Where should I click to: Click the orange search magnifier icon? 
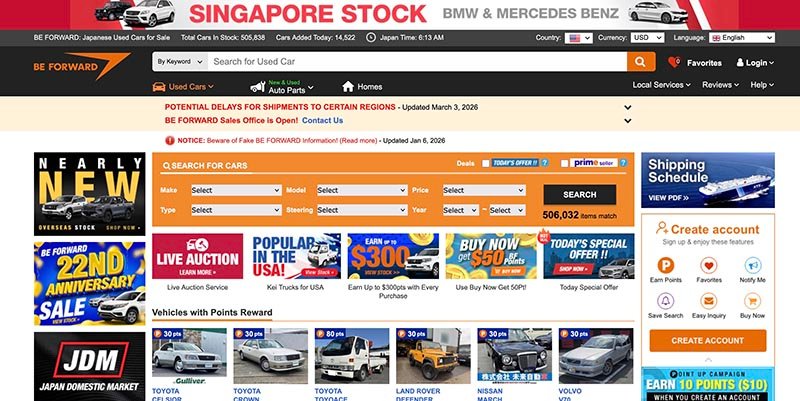641,62
